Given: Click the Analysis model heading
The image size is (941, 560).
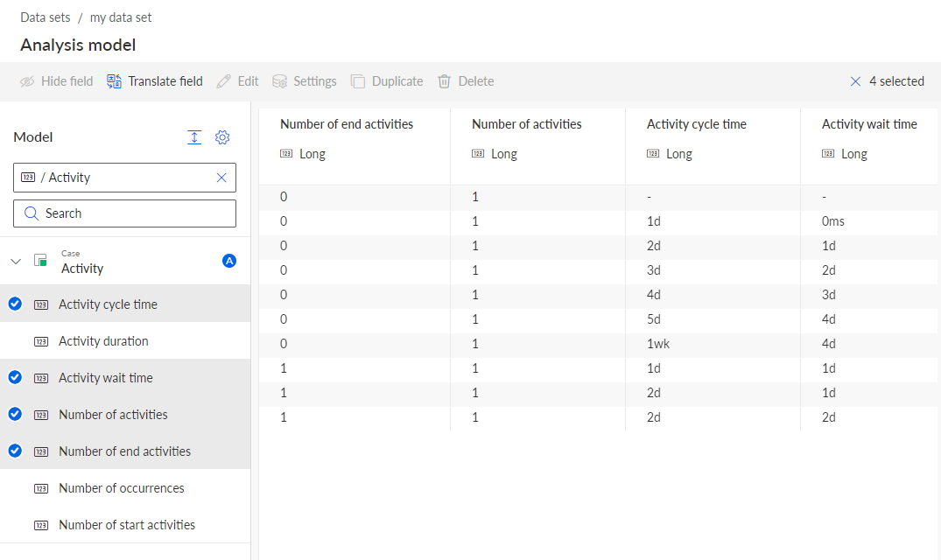Looking at the screenshot, I should pos(78,45).
